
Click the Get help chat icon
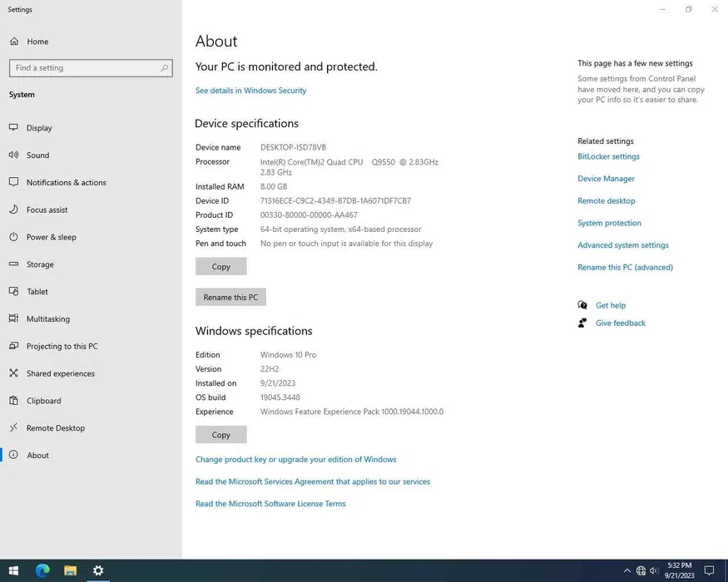(582, 305)
